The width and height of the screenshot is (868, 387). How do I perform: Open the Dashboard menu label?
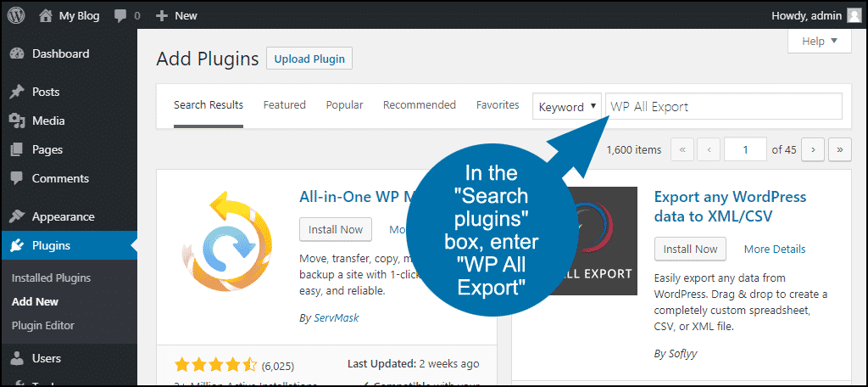click(60, 53)
